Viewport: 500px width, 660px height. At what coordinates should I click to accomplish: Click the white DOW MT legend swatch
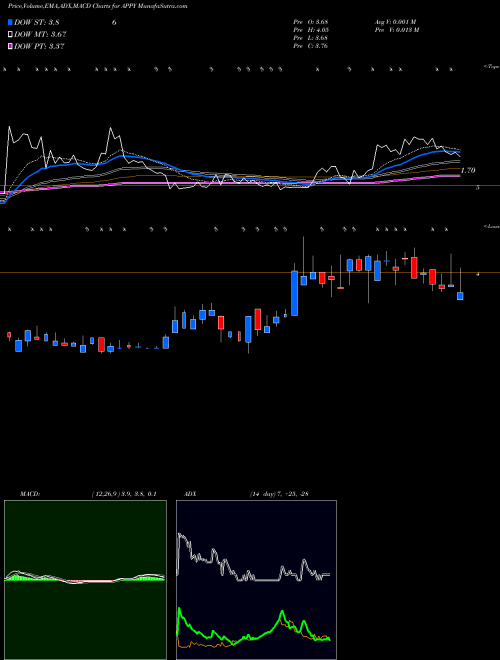pos(11,35)
